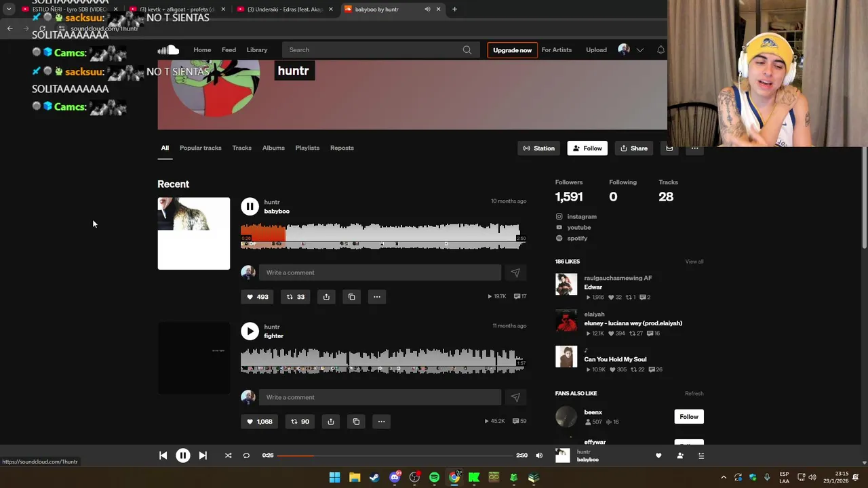Open Spotify from the Windows taskbar
Screen dimensions: 868x488
point(434,477)
